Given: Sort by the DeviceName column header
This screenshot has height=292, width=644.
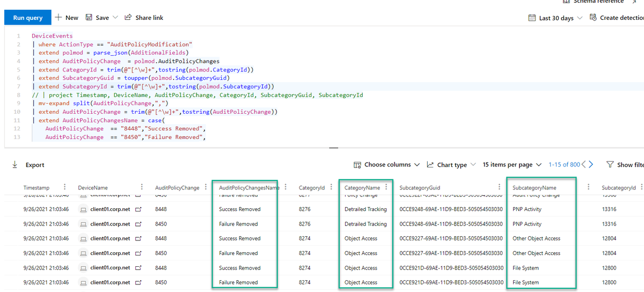Looking at the screenshot, I should [x=93, y=188].
